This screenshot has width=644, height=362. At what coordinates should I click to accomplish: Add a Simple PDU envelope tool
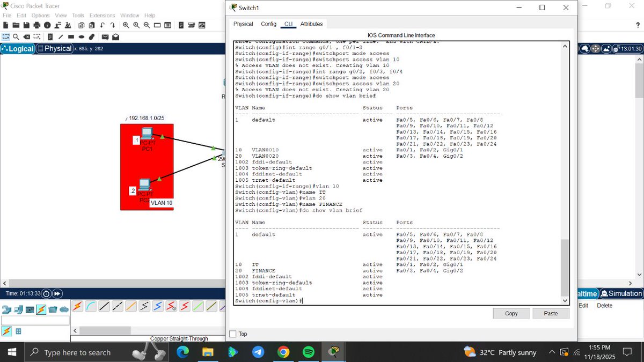[x=105, y=36]
